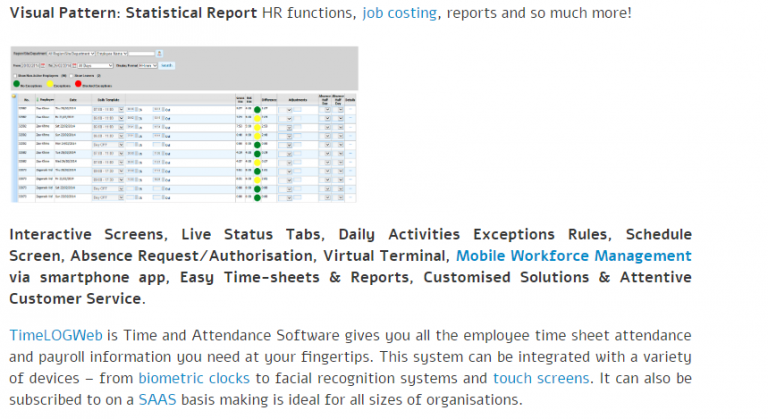Toggle the Show Leavers checkbox
The height and width of the screenshot is (419, 768).
(x=72, y=75)
